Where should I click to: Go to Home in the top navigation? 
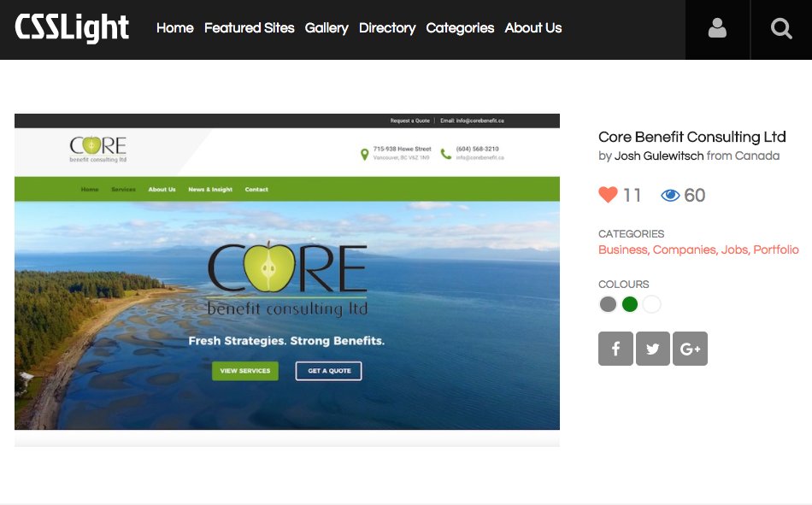(x=175, y=28)
